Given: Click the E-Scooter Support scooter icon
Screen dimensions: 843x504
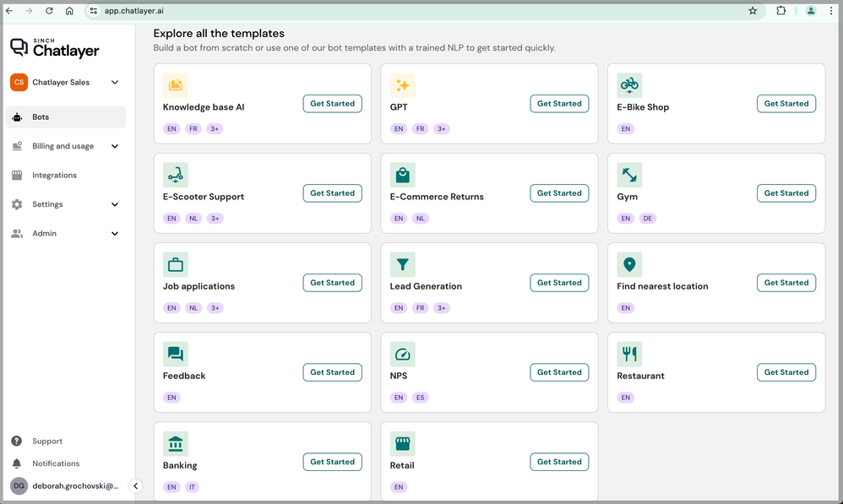Looking at the screenshot, I should tap(175, 175).
